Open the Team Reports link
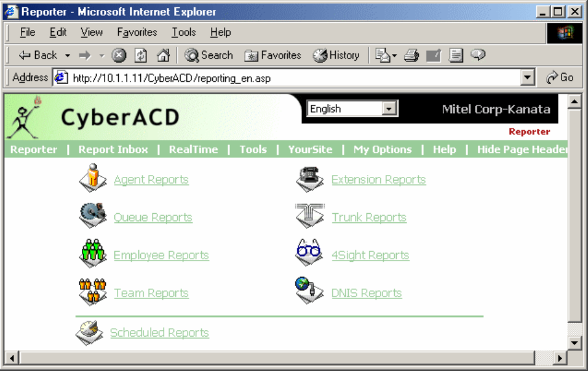The width and height of the screenshot is (588, 371). [x=151, y=293]
